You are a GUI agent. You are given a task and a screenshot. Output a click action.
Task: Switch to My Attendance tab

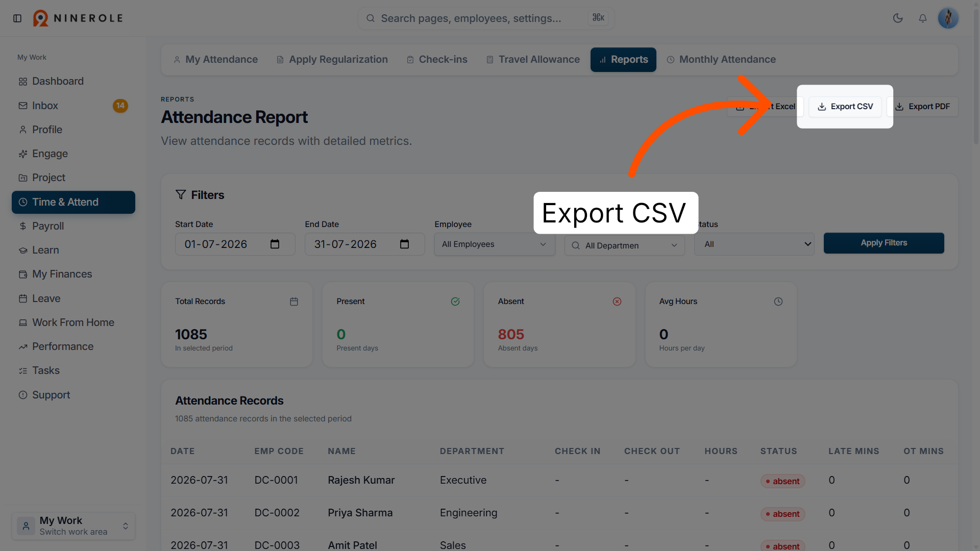coord(215,60)
